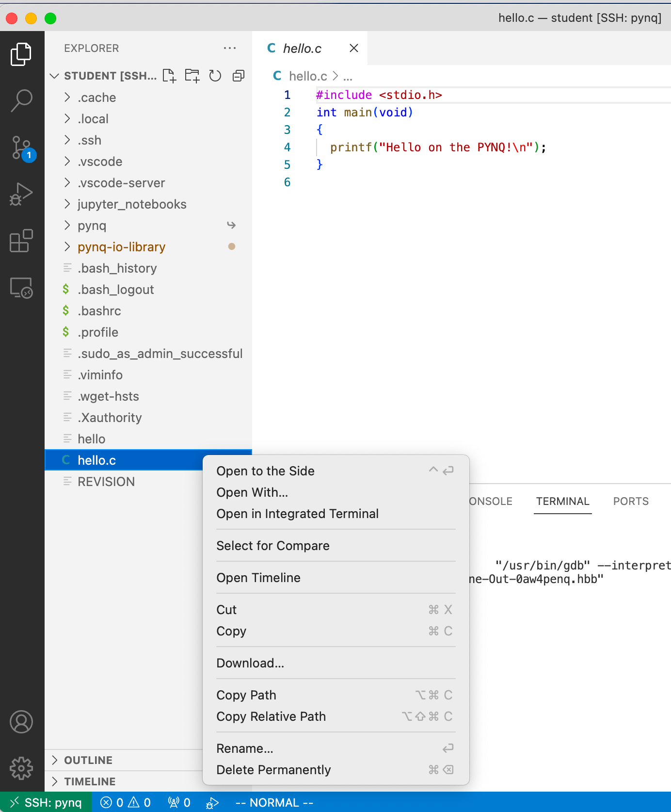Click line number 4 in editor gutter
Image resolution: width=671 pixels, height=812 pixels.
[x=288, y=147]
